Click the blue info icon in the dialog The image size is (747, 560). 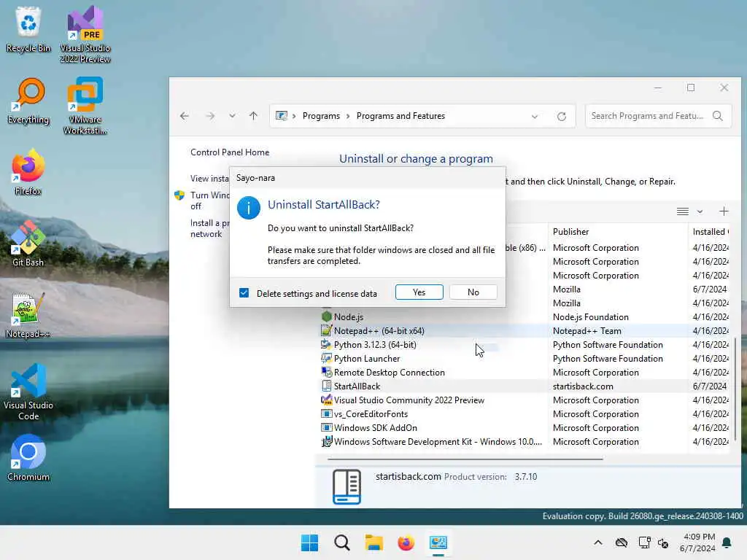coord(249,208)
